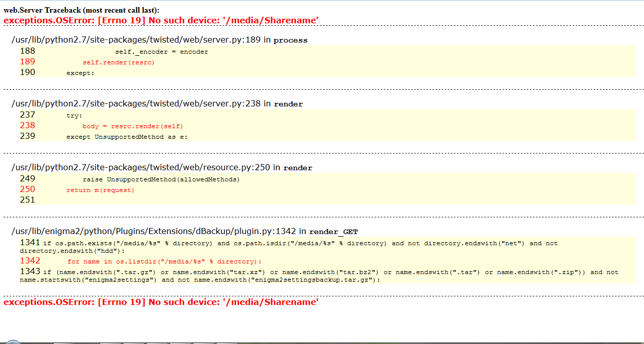Select the red self.render(resrc) line
Image resolution: width=644 pixels, height=344 pixels.
coord(118,62)
